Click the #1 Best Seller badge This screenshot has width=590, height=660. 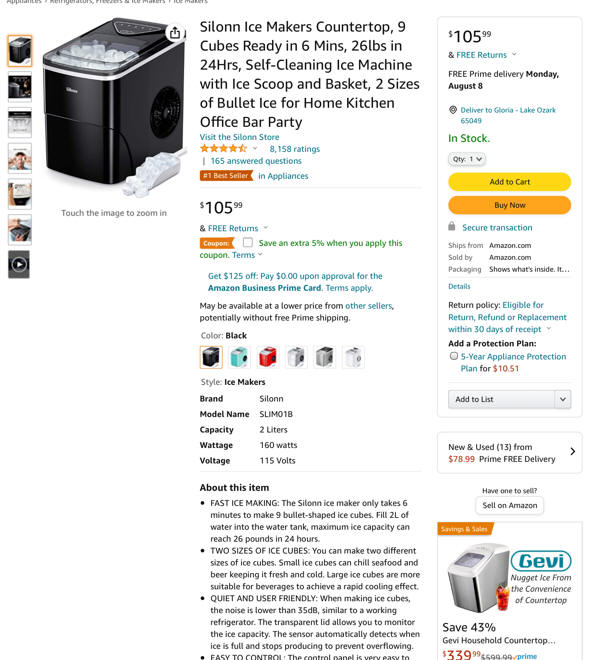pyautogui.click(x=226, y=176)
